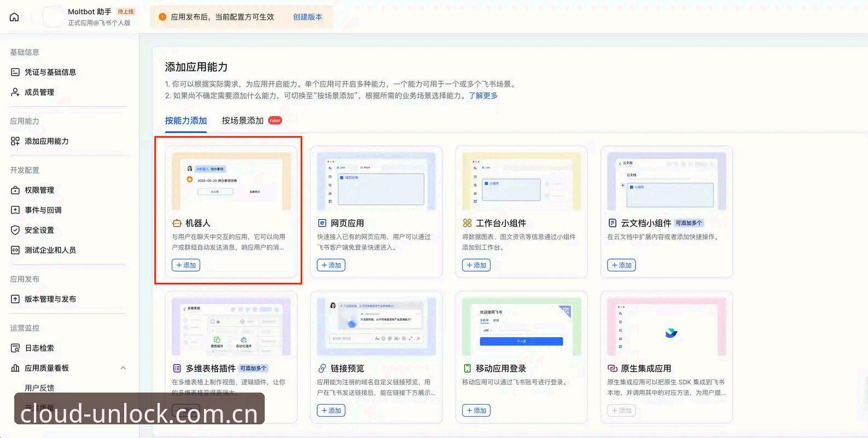Click 版本管理与发布 upload icon

click(15, 299)
